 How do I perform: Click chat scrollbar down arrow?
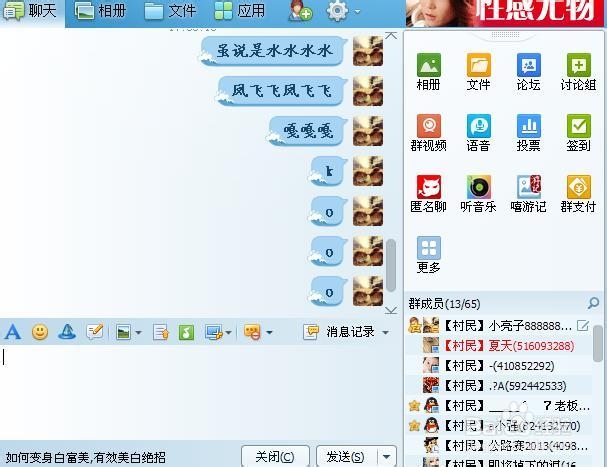point(391,310)
